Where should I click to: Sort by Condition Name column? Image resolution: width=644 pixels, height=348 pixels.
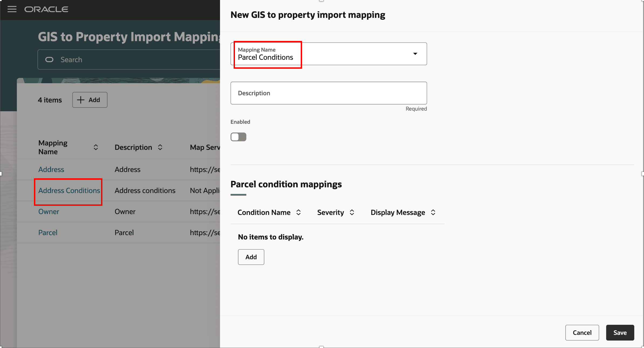tap(299, 213)
